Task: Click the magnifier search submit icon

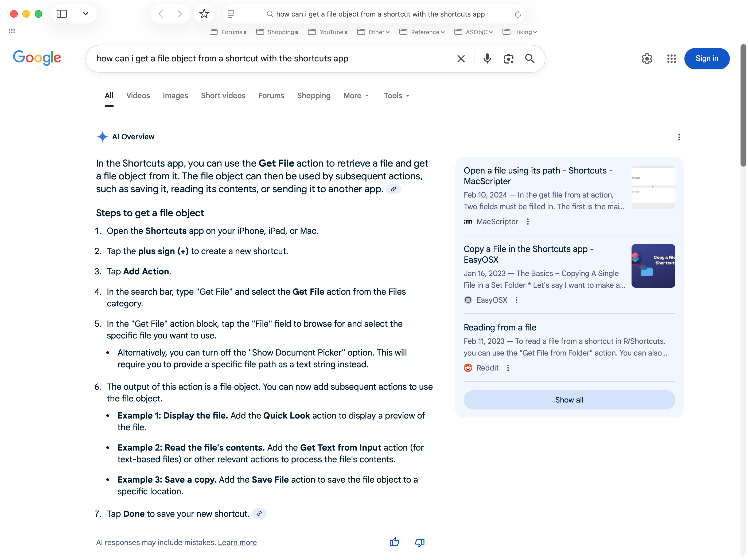Action: pyautogui.click(x=529, y=58)
